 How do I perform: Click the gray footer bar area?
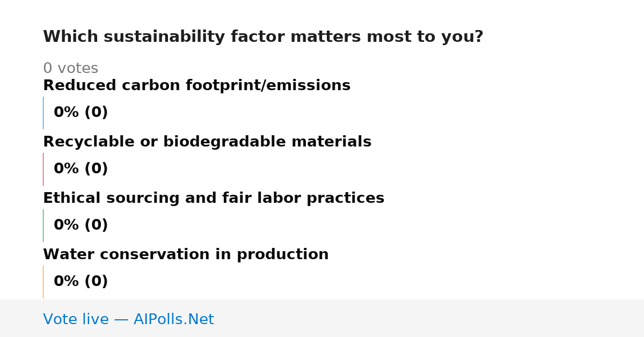pos(322,318)
